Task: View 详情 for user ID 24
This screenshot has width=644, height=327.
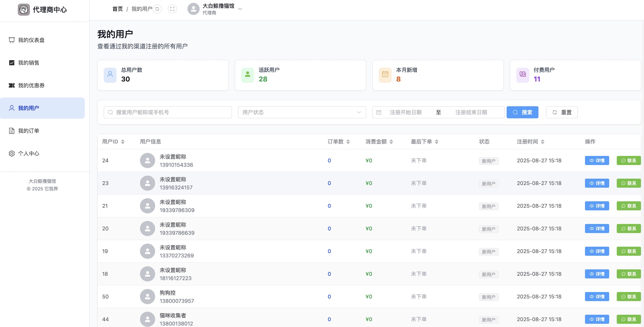Action: [x=597, y=160]
